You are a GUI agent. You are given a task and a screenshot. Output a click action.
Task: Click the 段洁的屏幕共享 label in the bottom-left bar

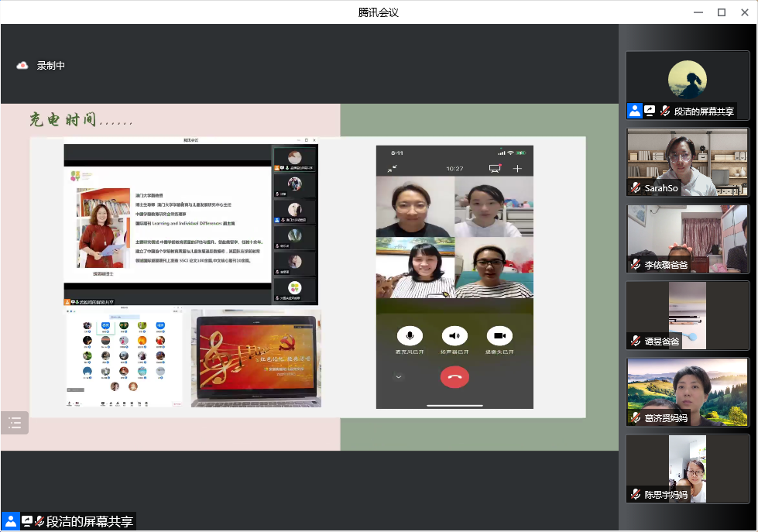click(90, 521)
